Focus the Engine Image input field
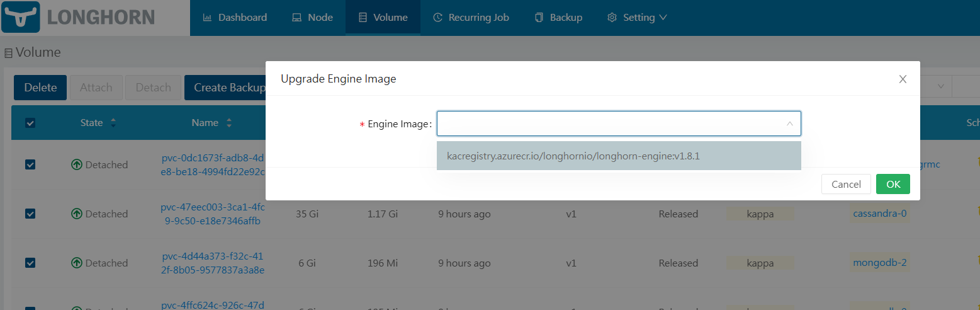This screenshot has width=980, height=310. click(609, 124)
